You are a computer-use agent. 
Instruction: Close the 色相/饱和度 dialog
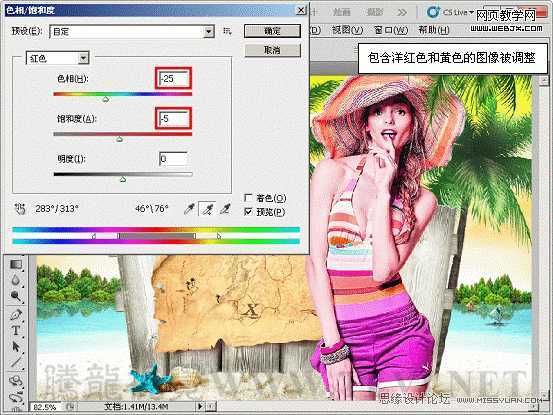(300, 11)
